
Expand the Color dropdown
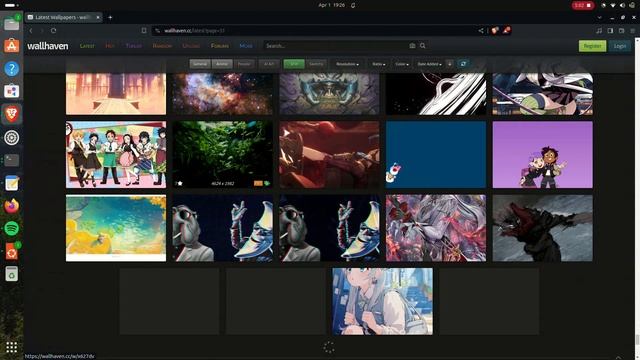tap(402, 64)
